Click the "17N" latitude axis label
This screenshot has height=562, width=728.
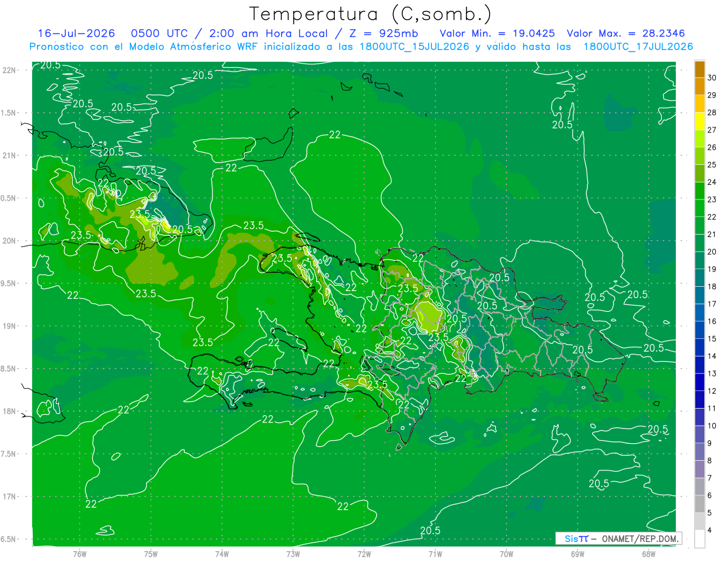coord(9,497)
